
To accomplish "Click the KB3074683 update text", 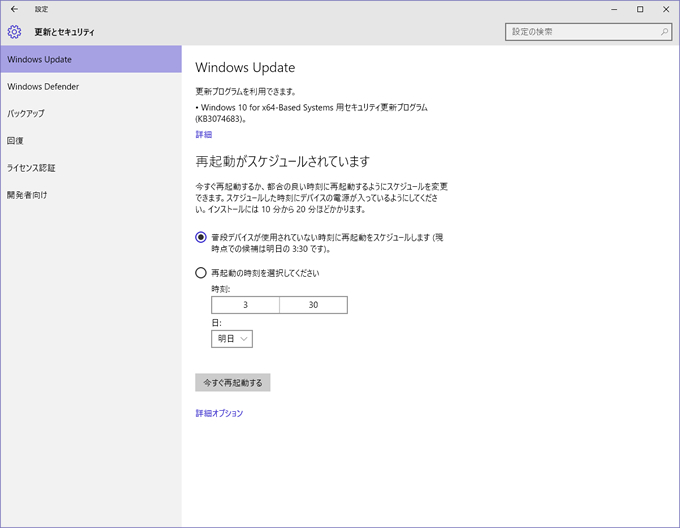I will pos(311,113).
